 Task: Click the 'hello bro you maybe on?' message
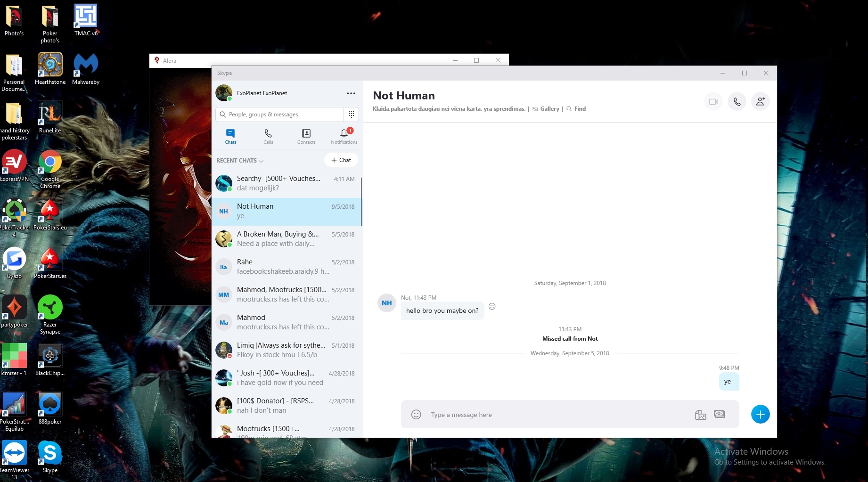coord(442,311)
